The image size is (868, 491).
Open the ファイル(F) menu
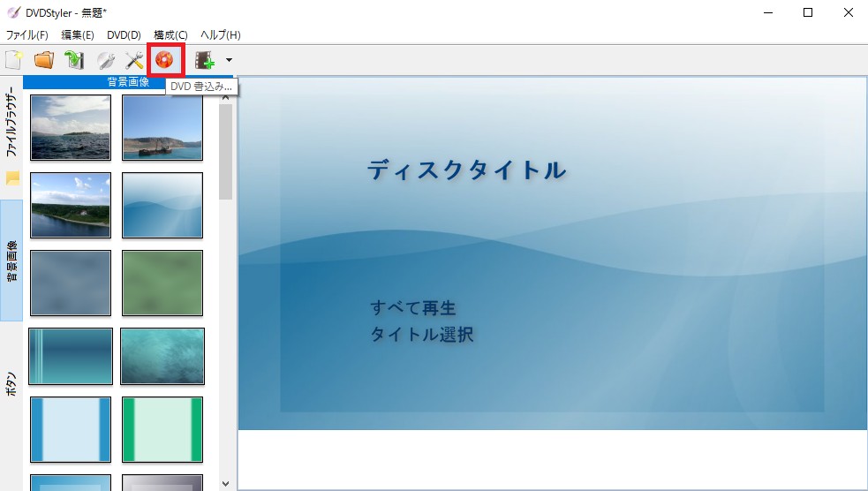point(27,34)
